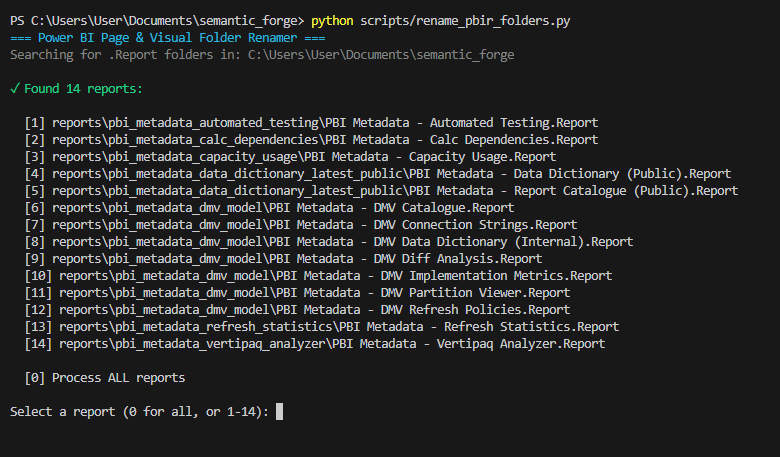Click the 'Calc Dependencies.Report' line [2]
Viewport: 780px width, 457px height.
click(x=311, y=140)
